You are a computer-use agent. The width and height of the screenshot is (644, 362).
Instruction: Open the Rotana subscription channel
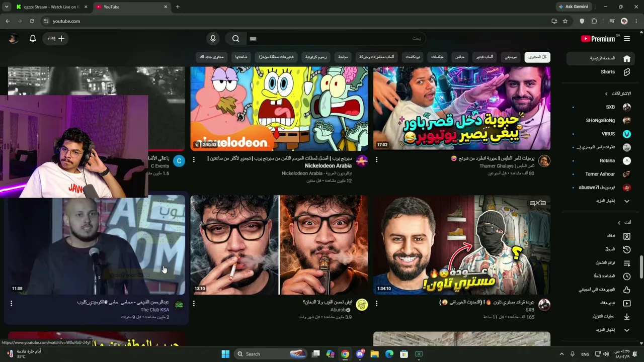(x=600, y=161)
